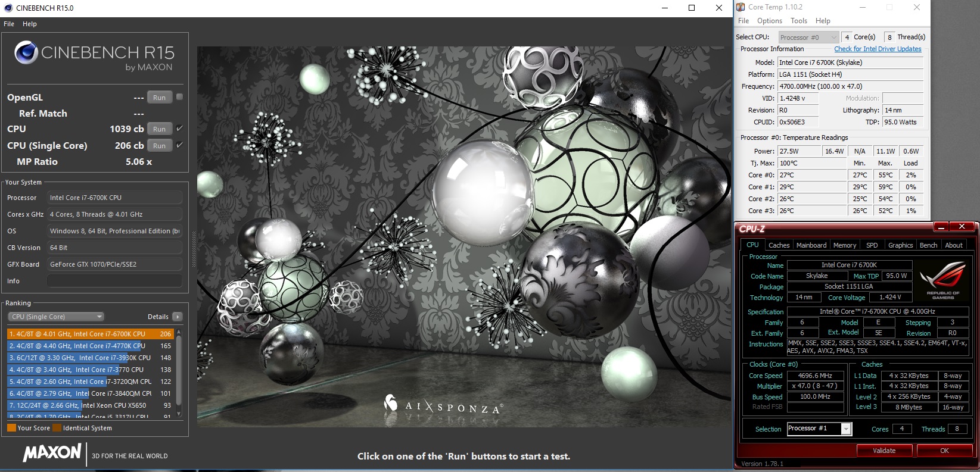Select ranking row 3 i7-3930K score 148
The image size is (980, 472).
tap(90, 358)
